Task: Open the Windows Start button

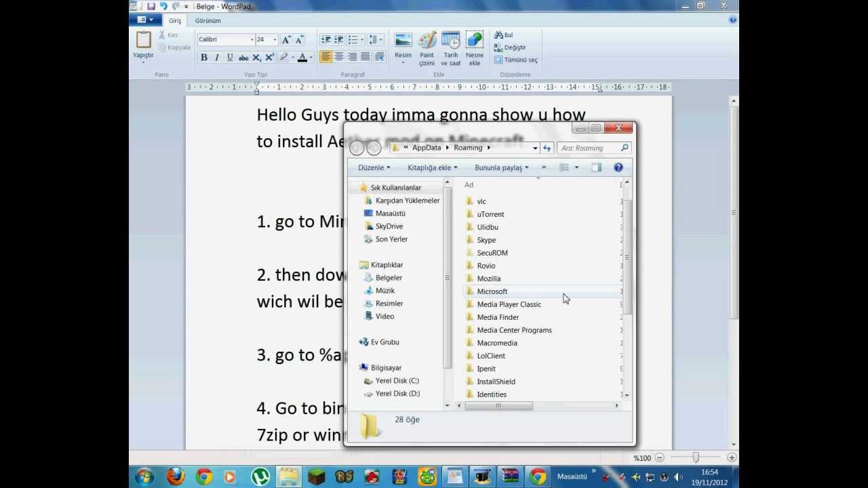Action: click(x=144, y=476)
